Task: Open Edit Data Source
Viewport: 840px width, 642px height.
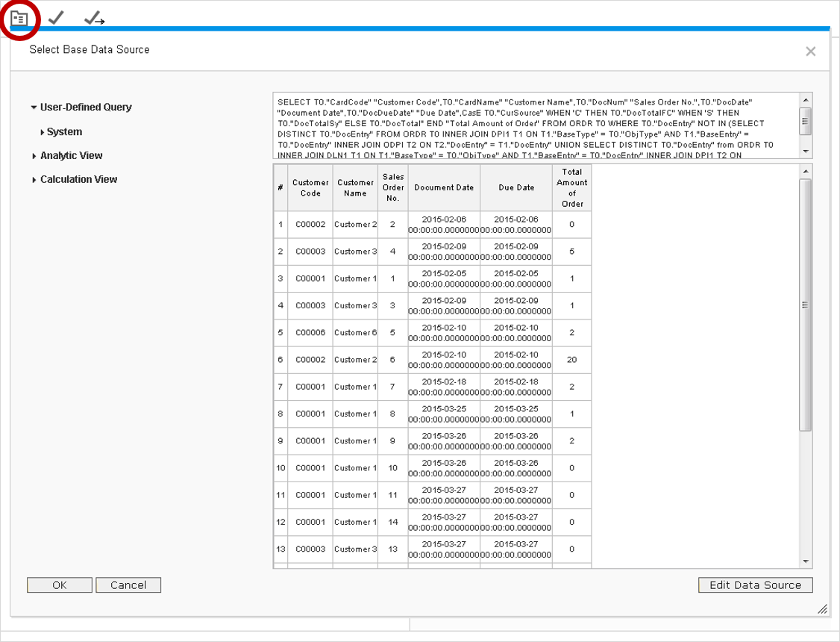Action: pyautogui.click(x=755, y=585)
